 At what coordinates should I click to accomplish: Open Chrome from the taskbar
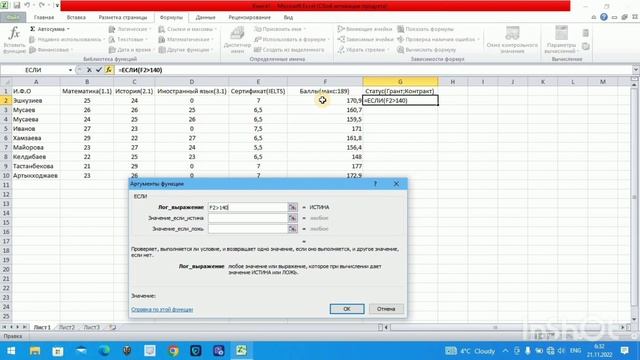tap(173, 351)
